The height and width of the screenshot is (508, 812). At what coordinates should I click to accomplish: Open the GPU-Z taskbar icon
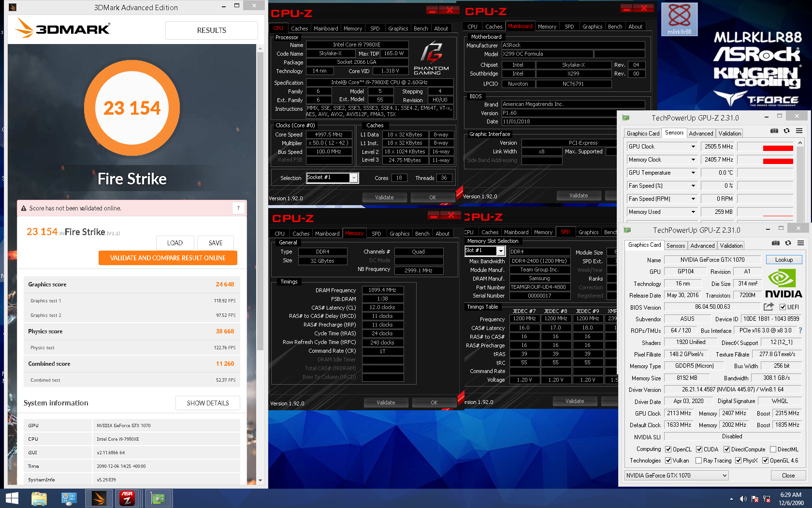click(158, 498)
